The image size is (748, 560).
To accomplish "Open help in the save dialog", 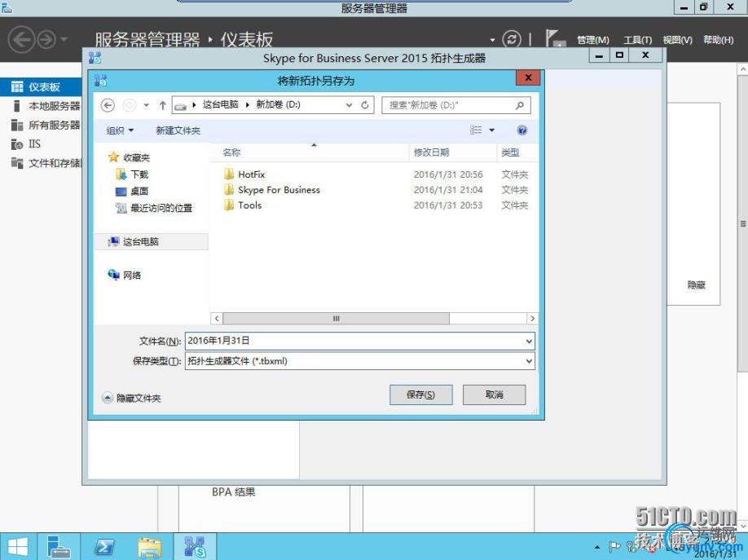I will click(521, 130).
